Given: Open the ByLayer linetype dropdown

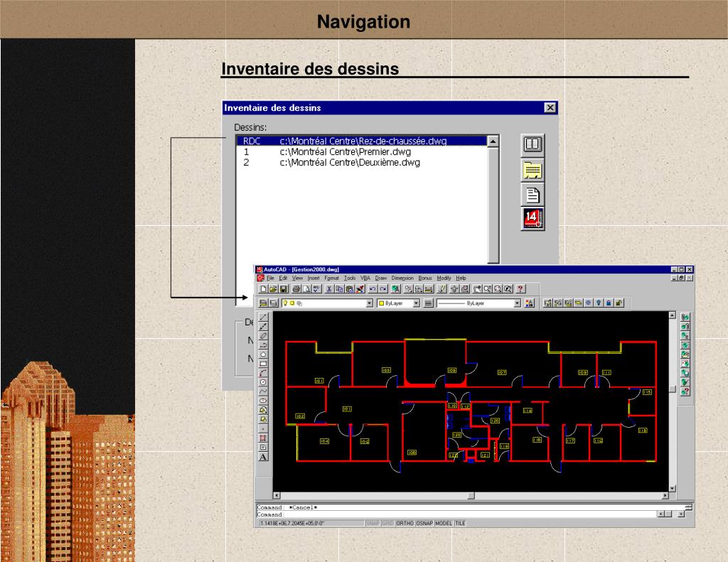Looking at the screenshot, I should coord(518,303).
